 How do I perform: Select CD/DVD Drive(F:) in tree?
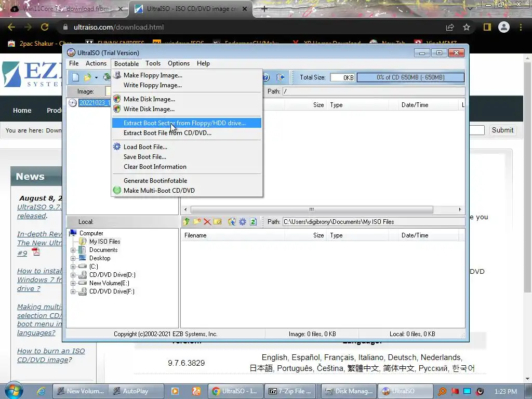point(112,291)
